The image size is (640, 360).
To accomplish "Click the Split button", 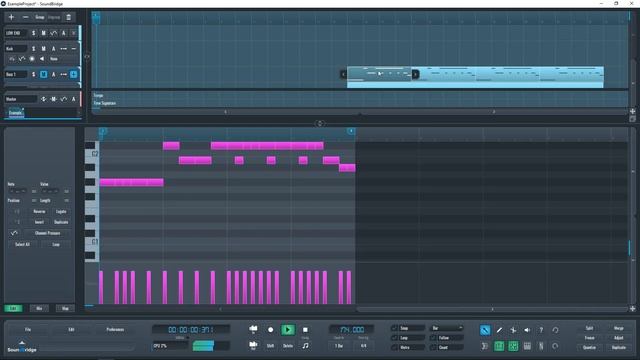I will click(x=589, y=328).
